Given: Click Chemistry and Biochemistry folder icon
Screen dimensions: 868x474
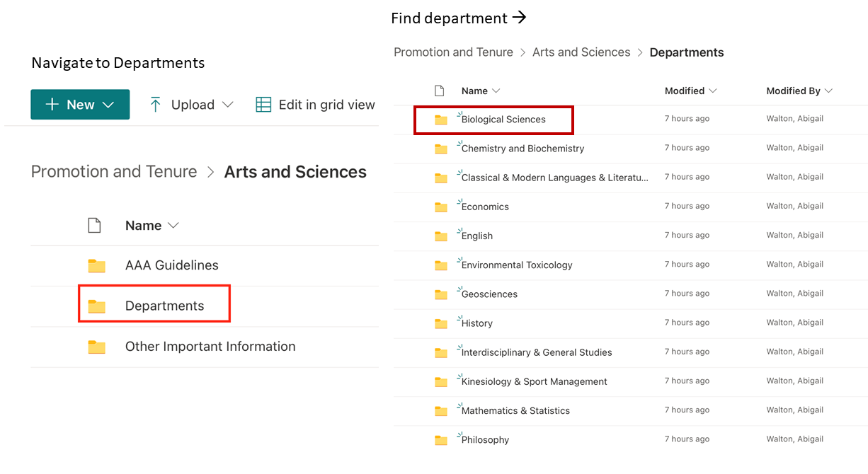Looking at the screenshot, I should tap(441, 149).
